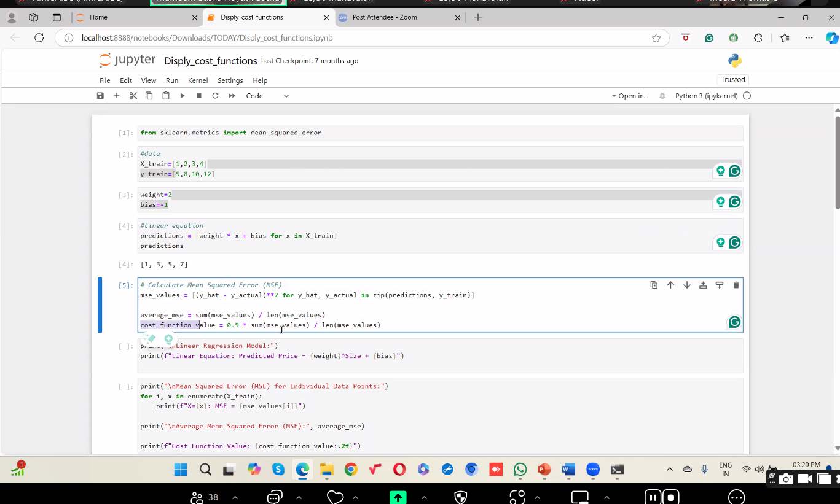Add this page to favorites with the star
Image resolution: width=840 pixels, height=504 pixels.
click(656, 38)
